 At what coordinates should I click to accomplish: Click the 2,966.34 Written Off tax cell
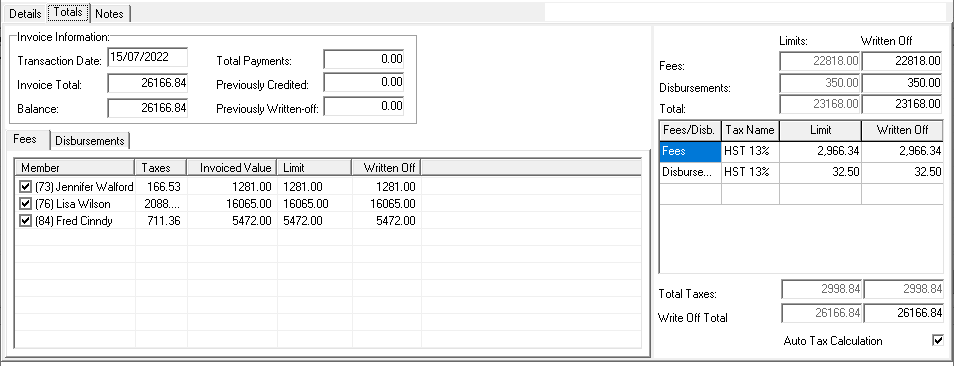pyautogui.click(x=903, y=151)
